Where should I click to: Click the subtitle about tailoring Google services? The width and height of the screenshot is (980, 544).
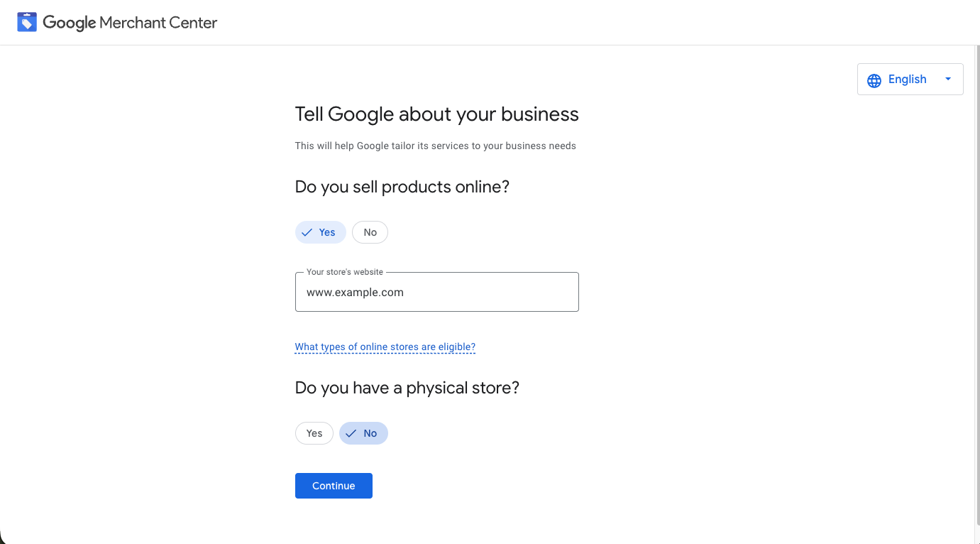[x=435, y=146]
